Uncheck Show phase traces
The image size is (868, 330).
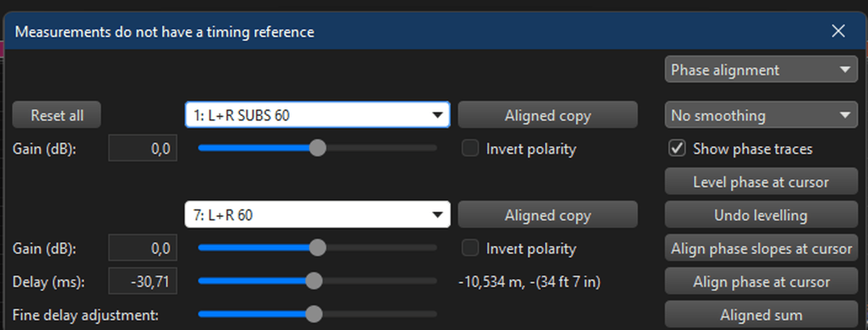tap(677, 148)
